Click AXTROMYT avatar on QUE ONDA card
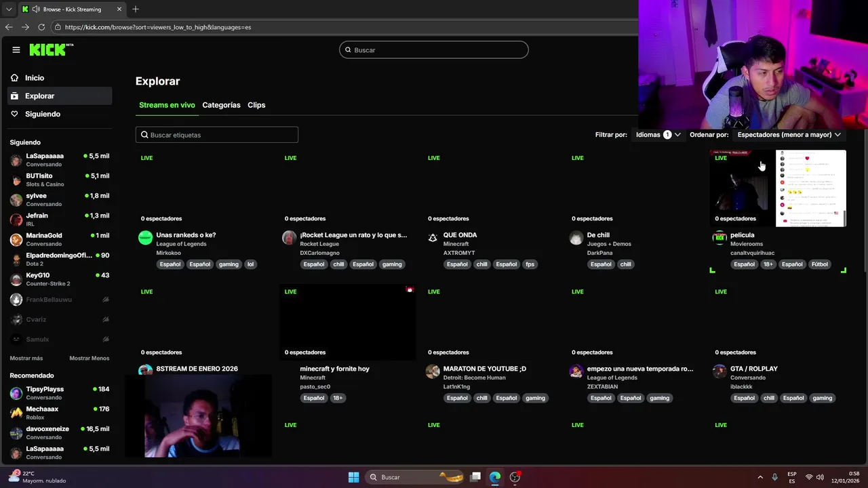 tap(433, 237)
